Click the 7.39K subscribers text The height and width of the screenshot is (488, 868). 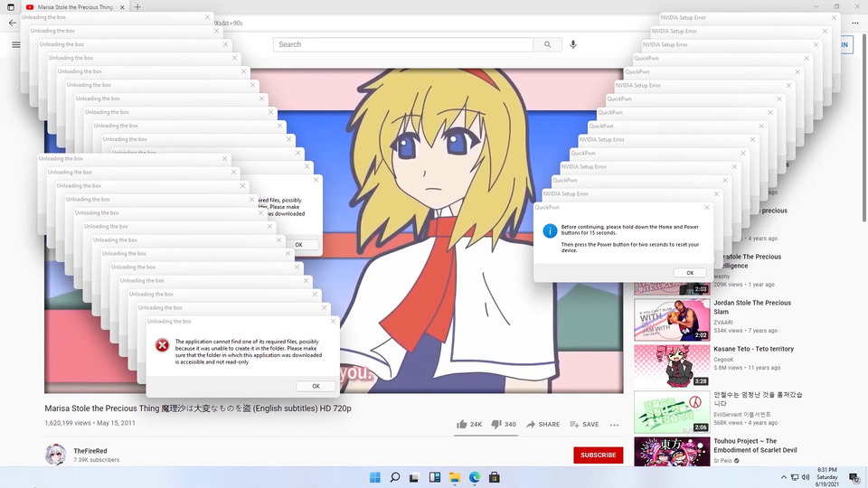point(97,460)
